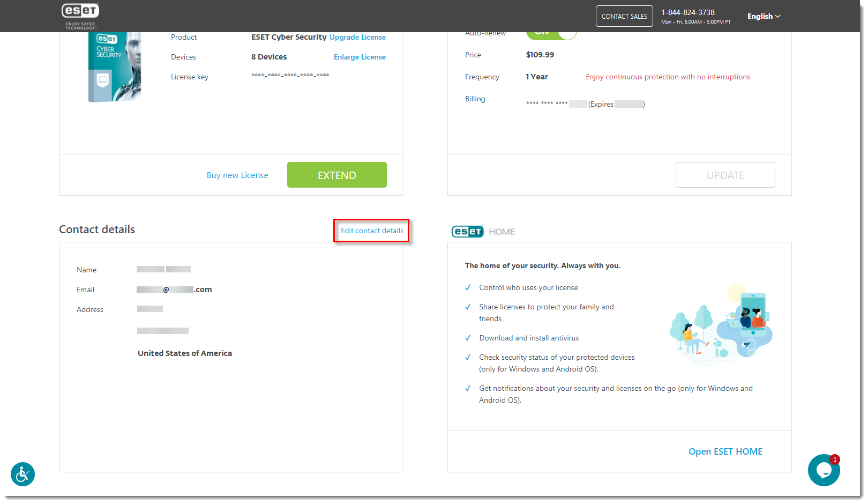Click the green EXTEND button
The image size is (868, 504).
337,175
